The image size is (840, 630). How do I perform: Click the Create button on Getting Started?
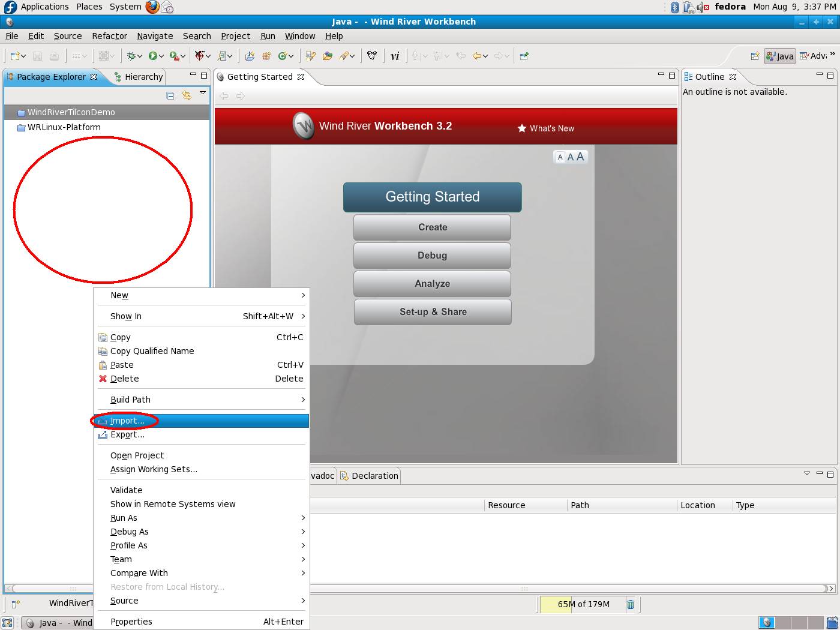(x=432, y=227)
